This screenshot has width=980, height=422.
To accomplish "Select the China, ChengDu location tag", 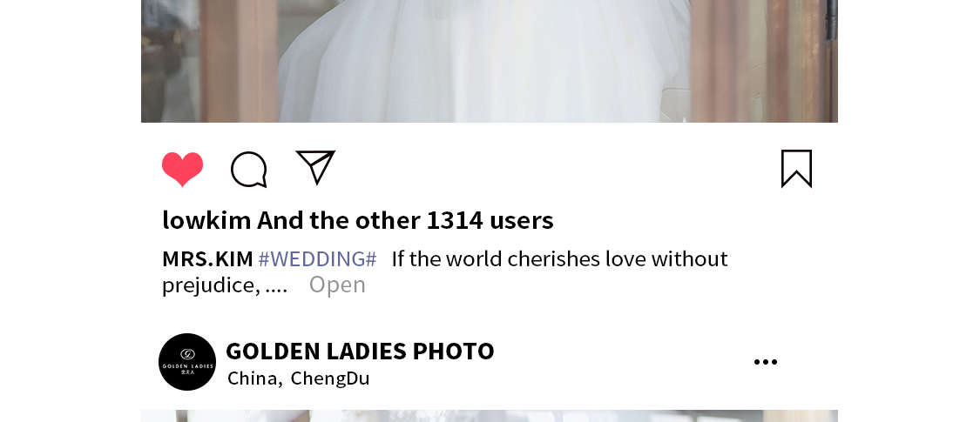I will coord(299,378).
